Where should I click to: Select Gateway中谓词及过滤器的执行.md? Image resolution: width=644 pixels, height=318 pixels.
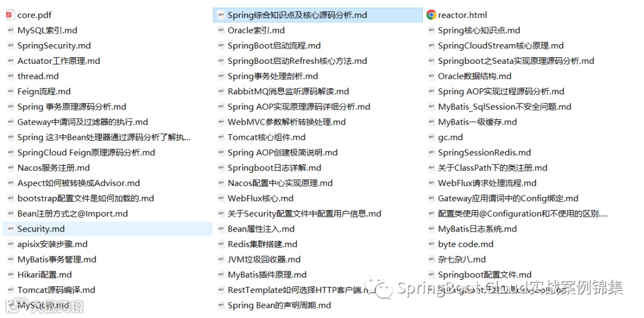coord(82,122)
